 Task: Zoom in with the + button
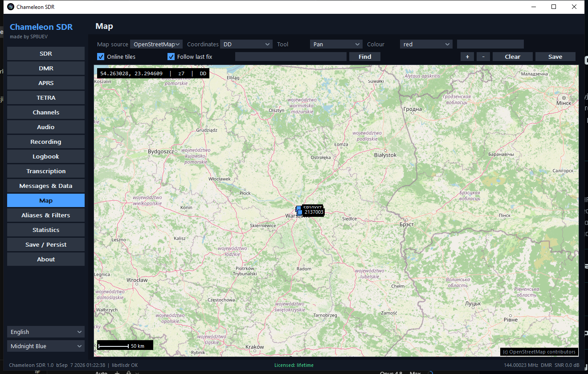(x=467, y=57)
